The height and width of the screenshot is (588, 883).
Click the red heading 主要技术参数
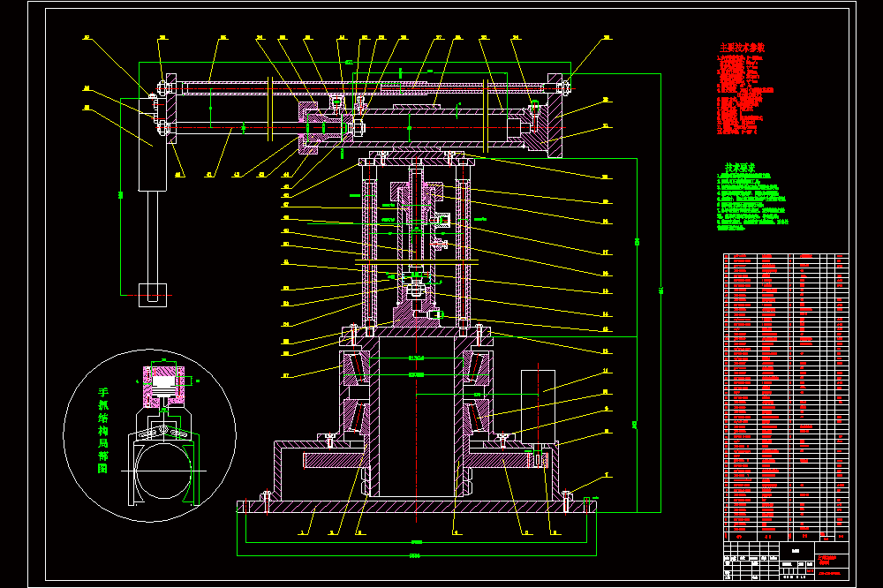pyautogui.click(x=742, y=48)
